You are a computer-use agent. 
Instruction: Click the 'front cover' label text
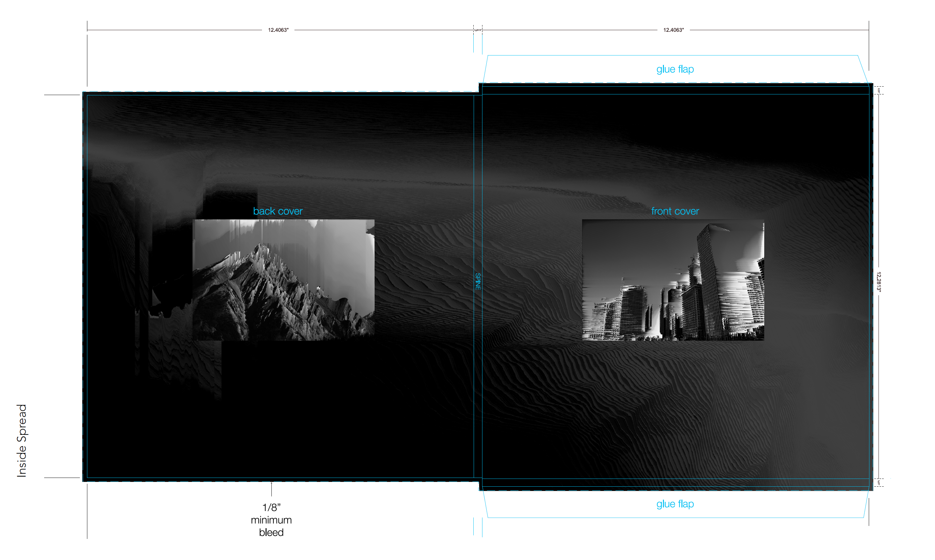(675, 211)
